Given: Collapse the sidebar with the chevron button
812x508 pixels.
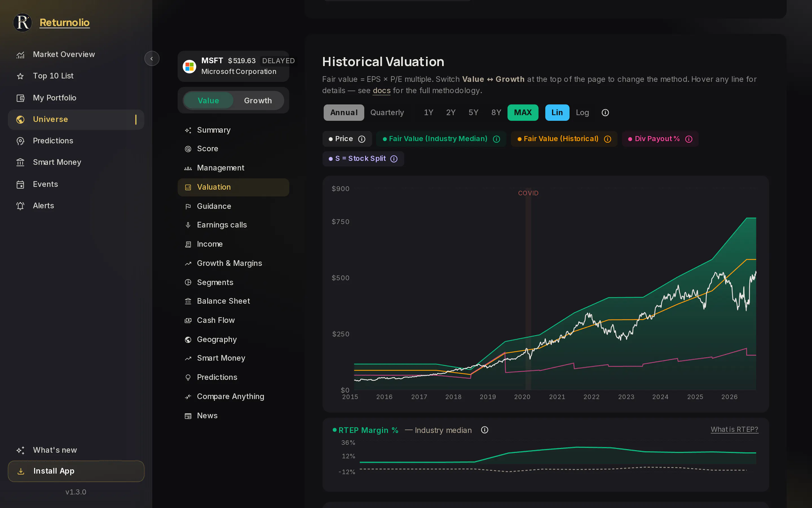Looking at the screenshot, I should (152, 58).
